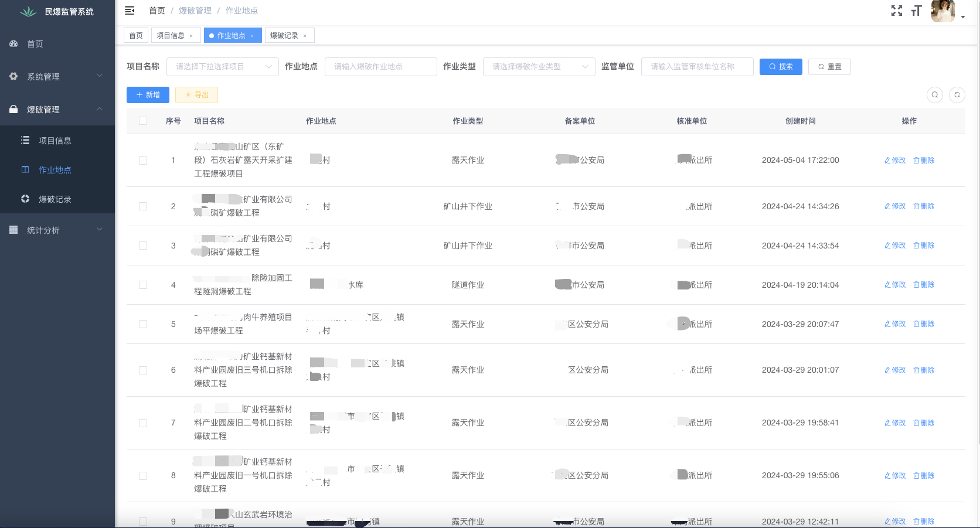Viewport: 980px width, 528px height.
Task: Go to 首页 in sidebar
Action: (x=57, y=44)
